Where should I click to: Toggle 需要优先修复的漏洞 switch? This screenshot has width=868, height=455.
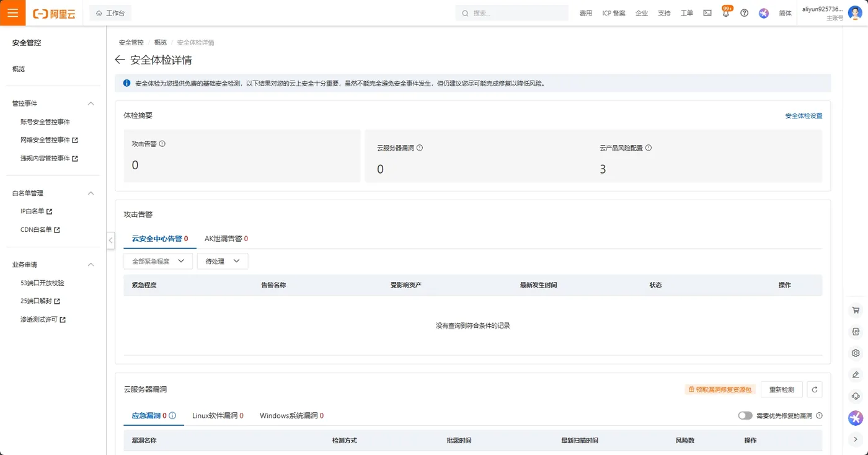[746, 415]
